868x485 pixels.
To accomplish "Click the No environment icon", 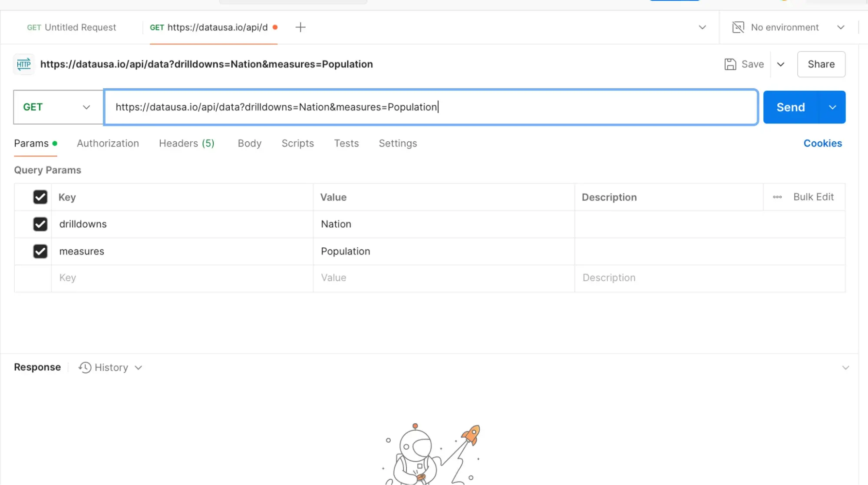I will tap(738, 27).
